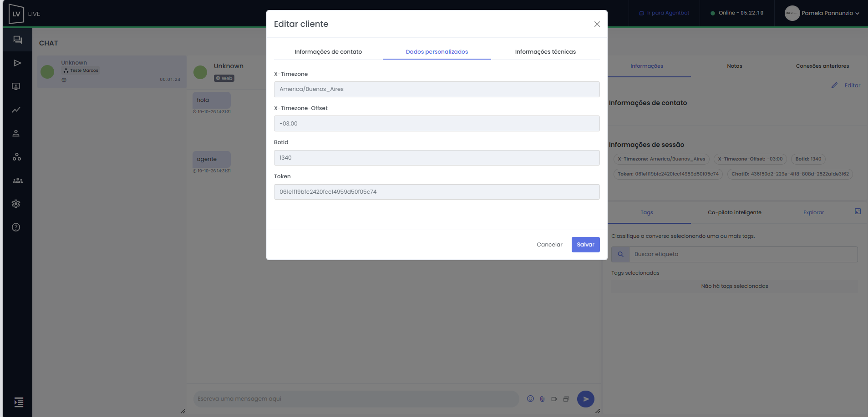The height and width of the screenshot is (417, 868).
Task: Open the Online status timer menu
Action: (x=737, y=13)
